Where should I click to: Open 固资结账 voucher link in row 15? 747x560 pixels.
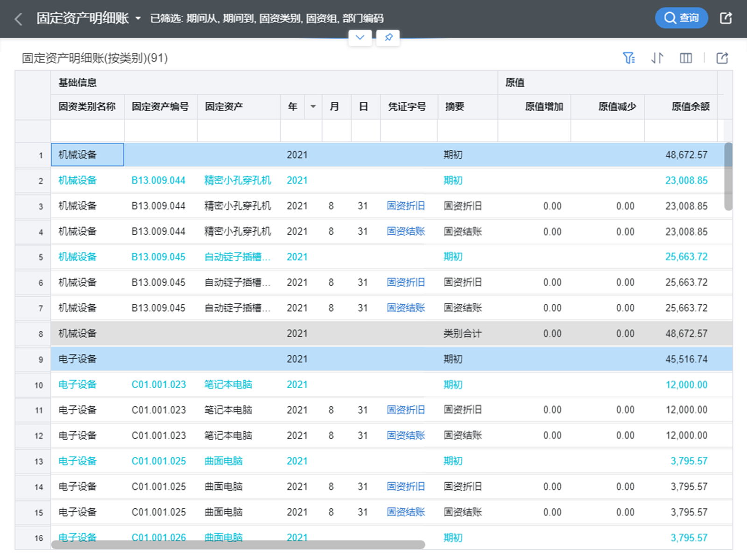tap(406, 512)
